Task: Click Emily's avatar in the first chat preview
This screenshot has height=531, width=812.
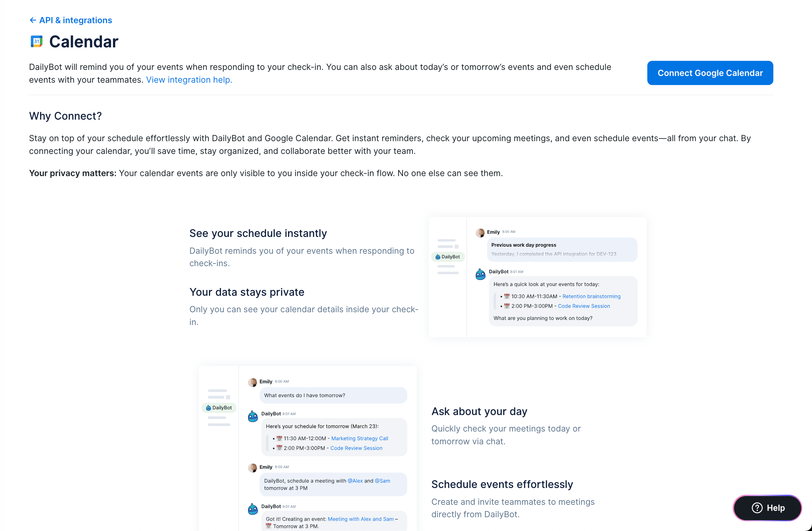Action: coord(480,233)
